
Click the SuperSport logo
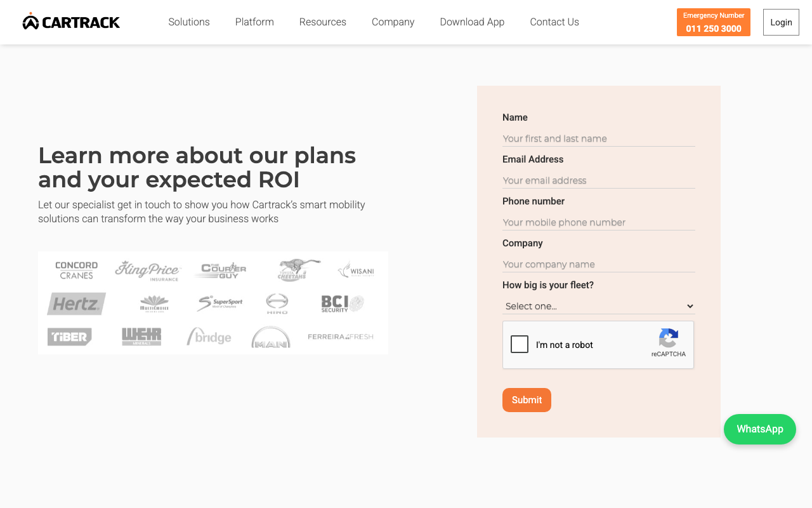[219, 304]
